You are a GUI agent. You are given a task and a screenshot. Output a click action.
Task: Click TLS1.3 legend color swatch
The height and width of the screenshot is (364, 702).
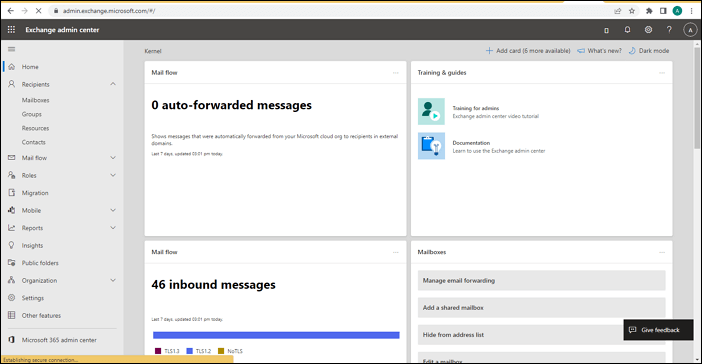click(158, 351)
